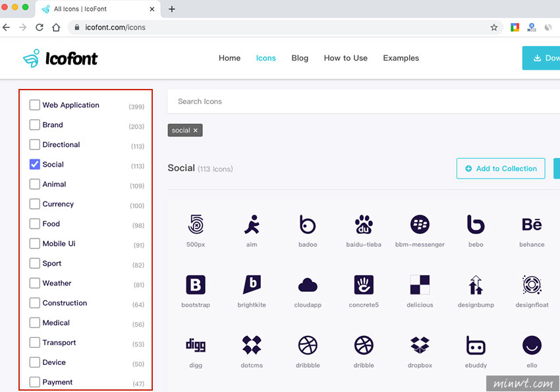
Task: Focus the Search Icons field
Action: click(x=364, y=101)
